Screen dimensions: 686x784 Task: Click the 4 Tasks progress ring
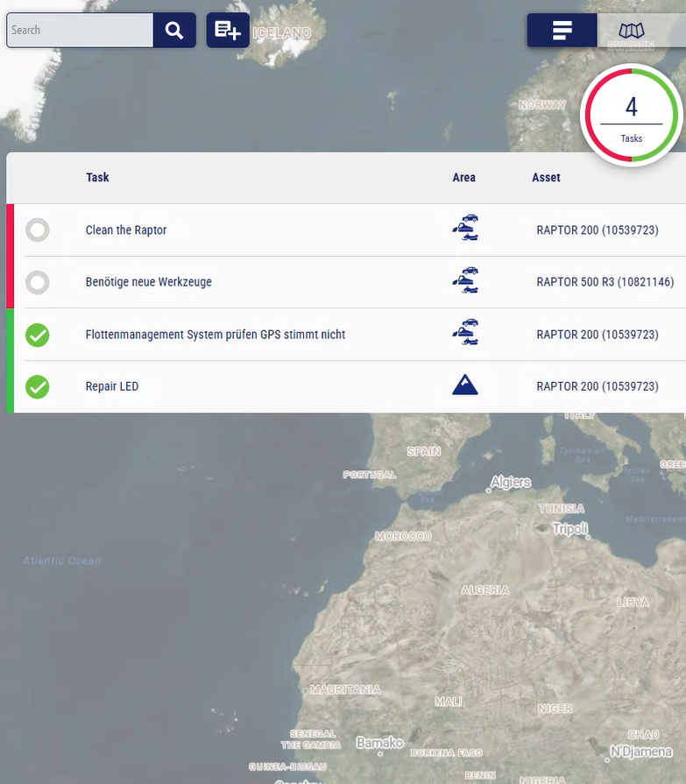click(x=631, y=115)
